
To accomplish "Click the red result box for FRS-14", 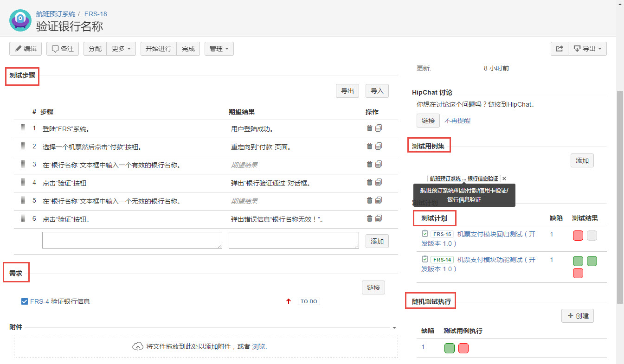I will click(578, 273).
